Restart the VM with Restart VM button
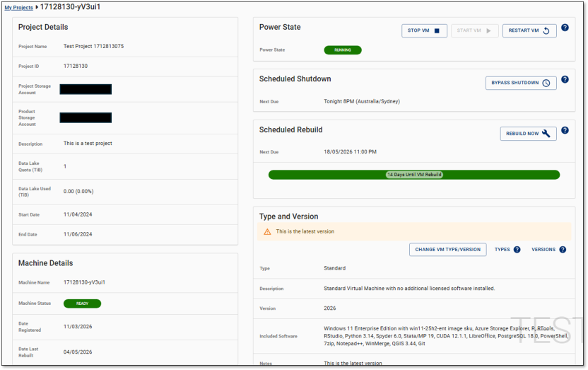The height and width of the screenshot is (370, 588). pos(529,30)
